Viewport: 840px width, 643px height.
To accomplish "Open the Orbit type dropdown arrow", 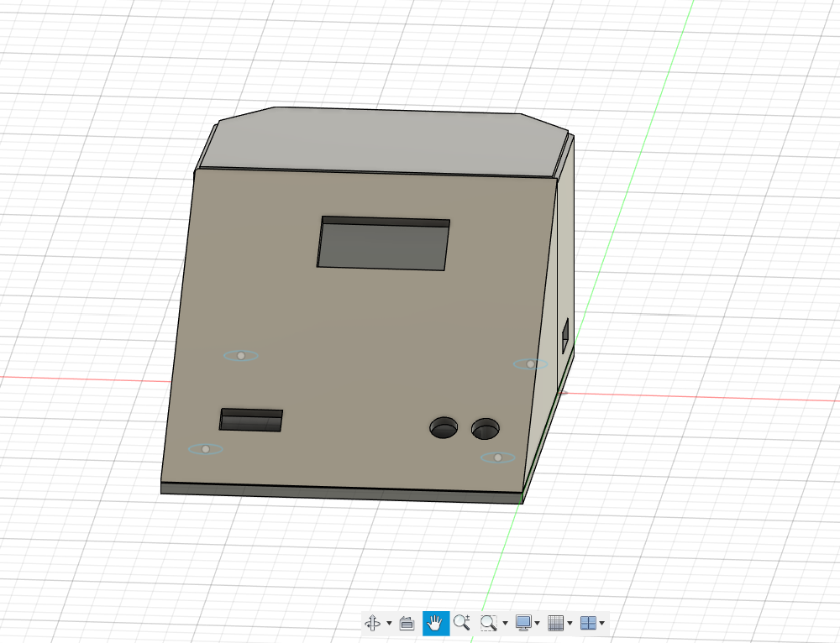I will 389,623.
